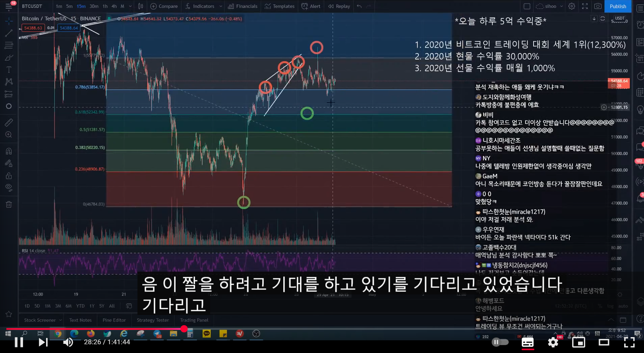This screenshot has height=353, width=644.
Task: Select the text annotation tool
Action: 9,70
